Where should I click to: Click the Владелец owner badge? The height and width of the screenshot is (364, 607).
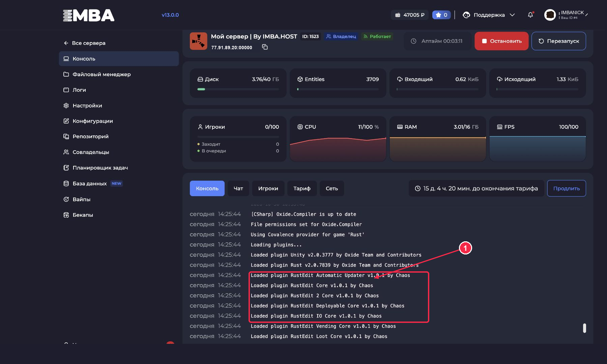341,36
